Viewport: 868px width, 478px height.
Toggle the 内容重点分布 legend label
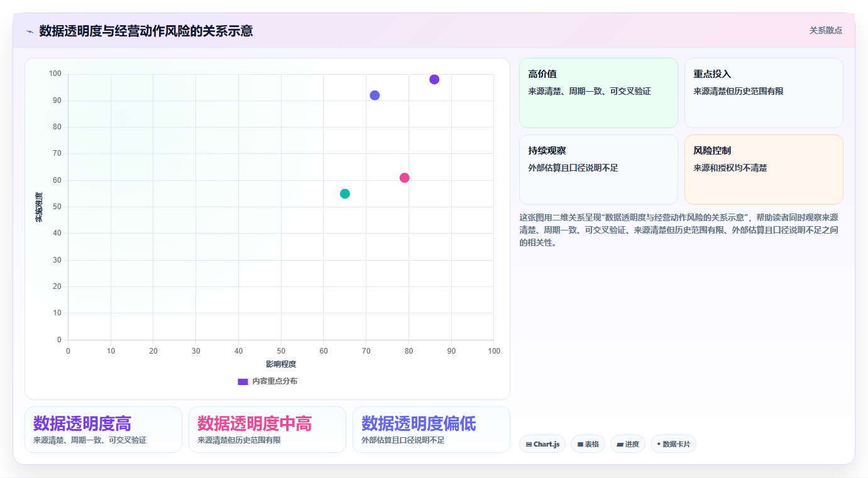tap(275, 381)
